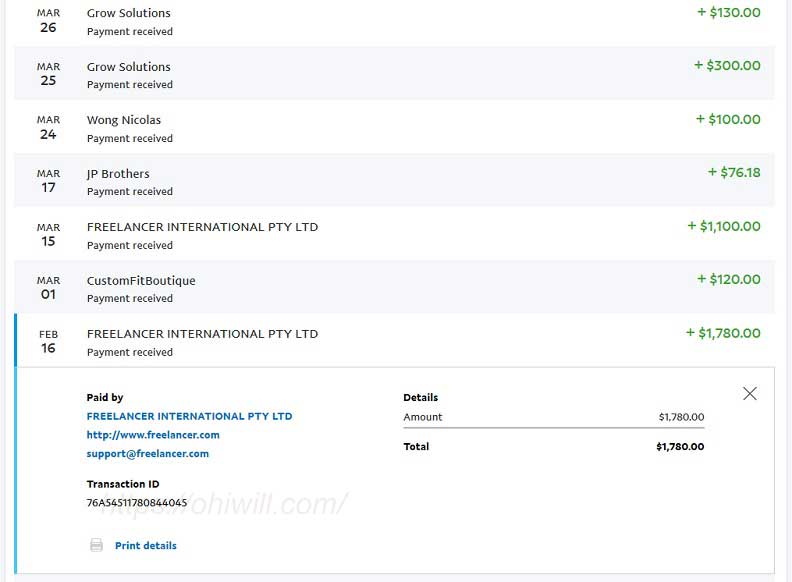
Task: Collapse Feb 16 Freelancer International transaction
Action: [x=394, y=341]
